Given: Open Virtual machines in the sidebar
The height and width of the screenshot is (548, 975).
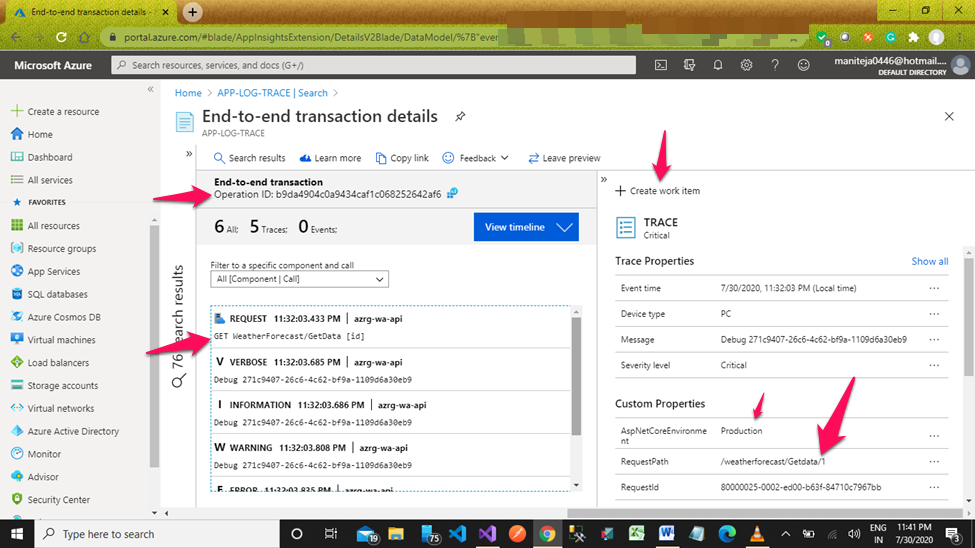Looking at the screenshot, I should coord(53,340).
